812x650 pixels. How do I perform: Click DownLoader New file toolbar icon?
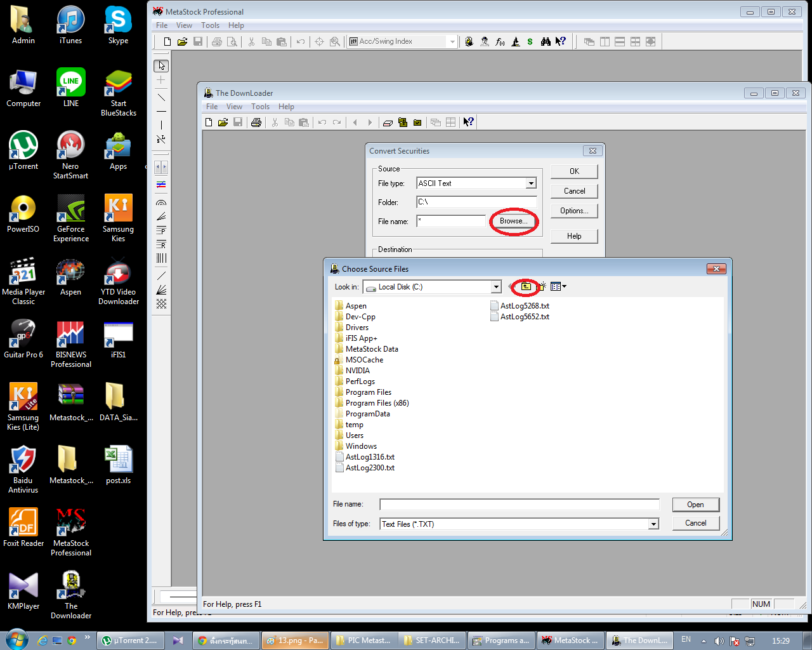(x=209, y=123)
